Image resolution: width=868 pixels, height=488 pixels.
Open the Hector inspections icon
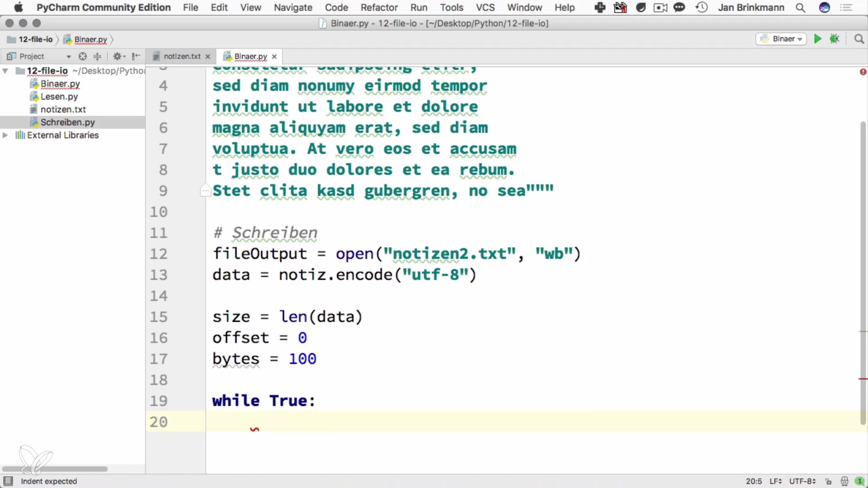click(x=844, y=481)
